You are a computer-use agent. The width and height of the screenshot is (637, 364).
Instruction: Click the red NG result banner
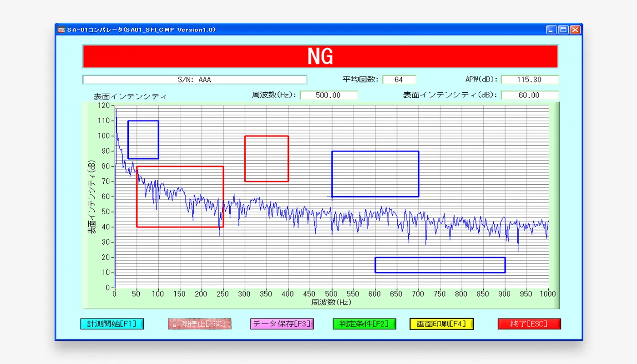coord(320,56)
